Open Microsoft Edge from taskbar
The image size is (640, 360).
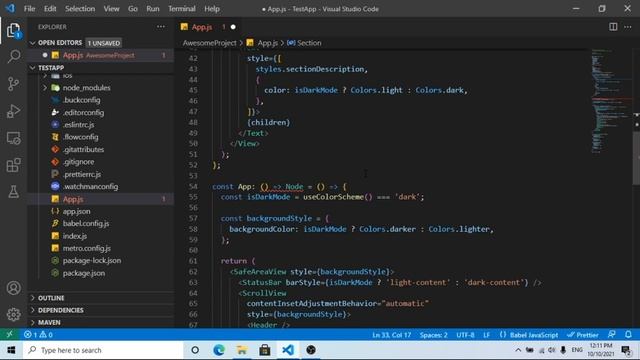coord(219,350)
